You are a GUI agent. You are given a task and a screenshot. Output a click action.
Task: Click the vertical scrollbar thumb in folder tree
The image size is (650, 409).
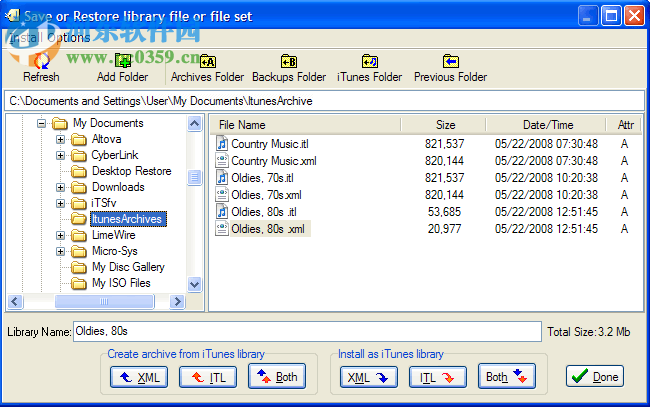[194, 177]
